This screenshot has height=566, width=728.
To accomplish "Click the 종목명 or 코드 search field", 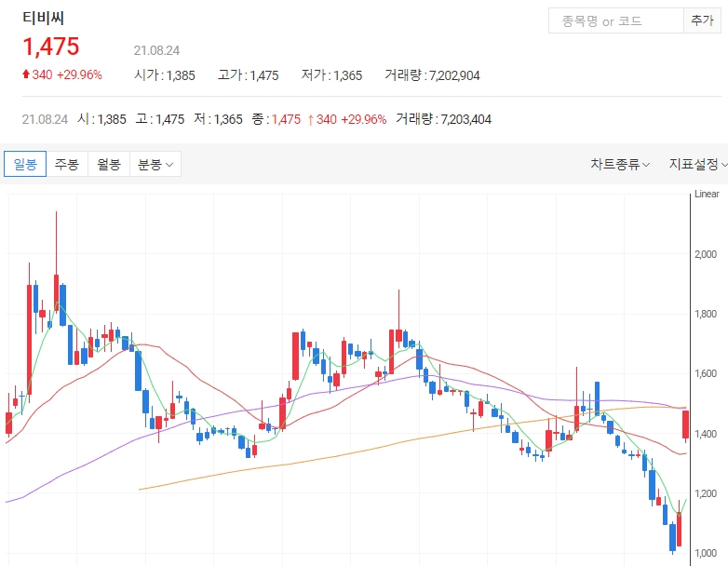I will [615, 20].
